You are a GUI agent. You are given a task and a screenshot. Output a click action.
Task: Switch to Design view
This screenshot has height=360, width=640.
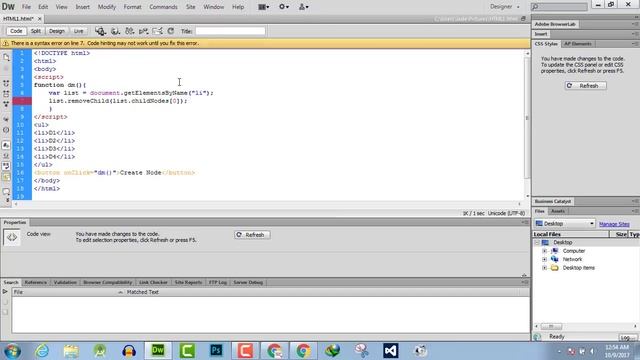[57, 31]
